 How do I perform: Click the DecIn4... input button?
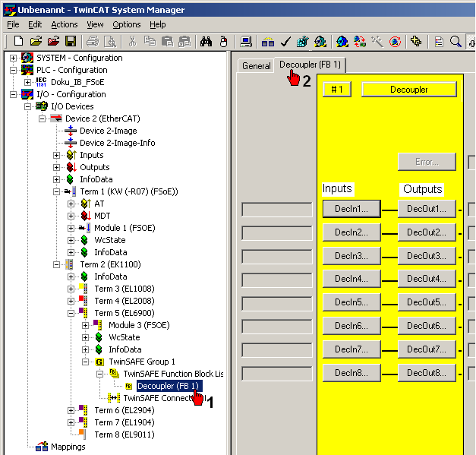click(x=351, y=279)
